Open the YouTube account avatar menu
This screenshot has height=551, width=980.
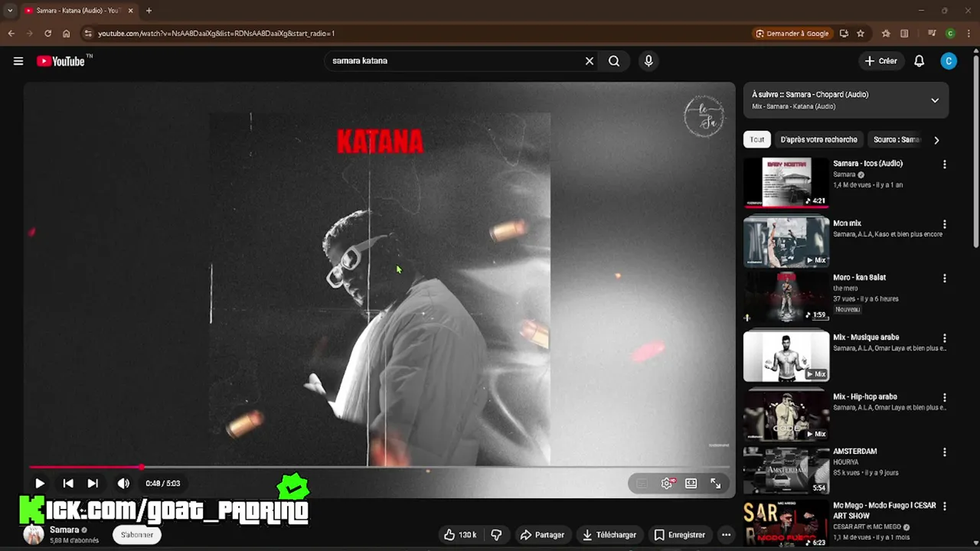(x=949, y=61)
